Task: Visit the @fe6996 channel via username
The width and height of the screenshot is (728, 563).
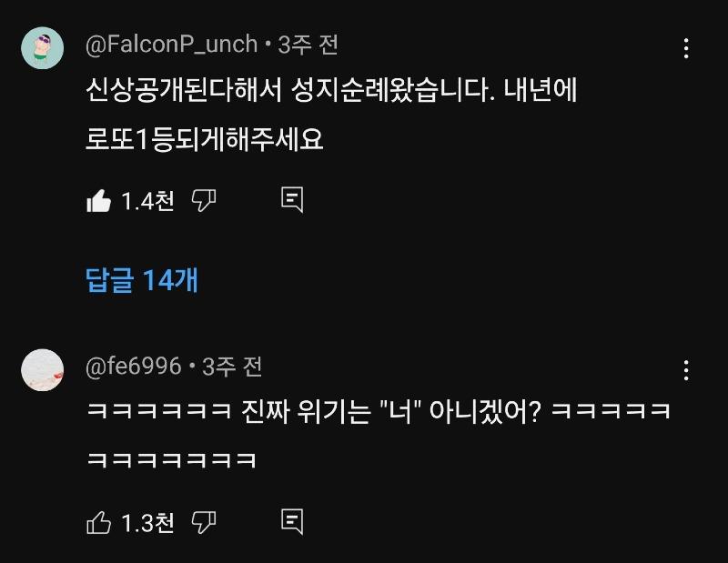Action: click(x=133, y=367)
